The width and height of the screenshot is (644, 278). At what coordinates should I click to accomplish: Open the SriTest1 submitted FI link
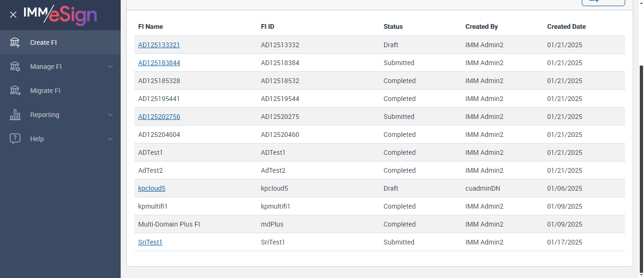coord(150,242)
